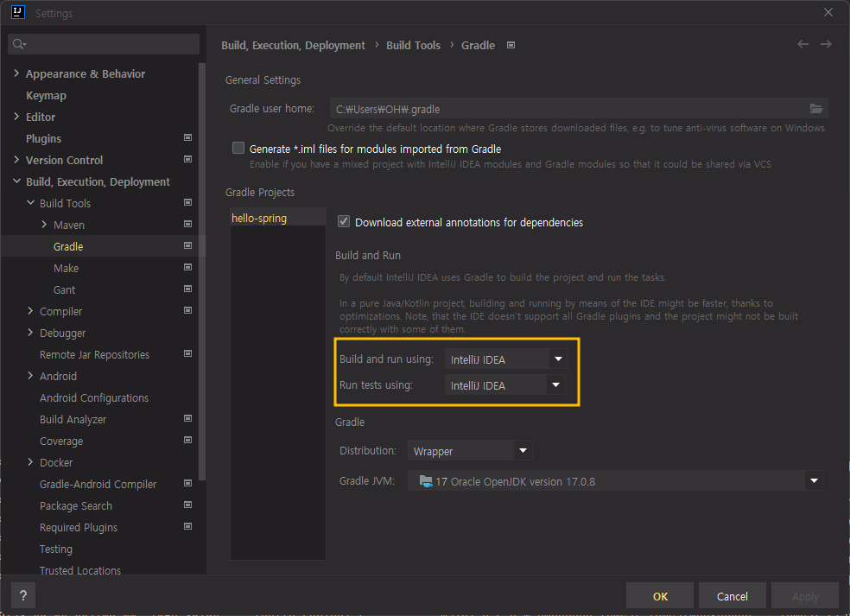Viewport: 850px width, 616px height.
Task: Click the project settings icon beside Coverage
Action: [x=187, y=441]
